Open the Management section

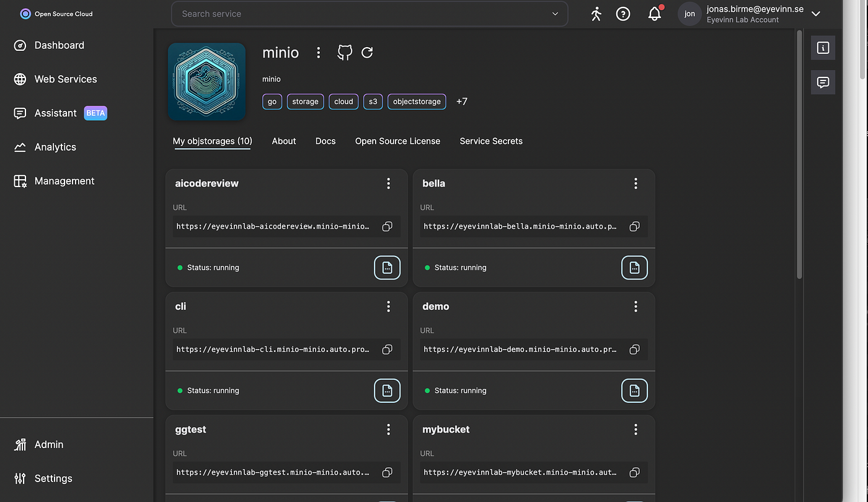pos(54,181)
